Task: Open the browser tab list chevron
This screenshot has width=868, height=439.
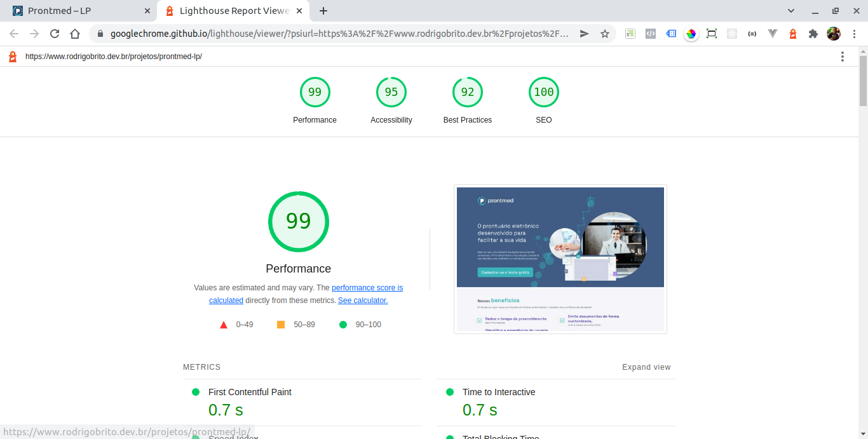Action: pos(790,10)
